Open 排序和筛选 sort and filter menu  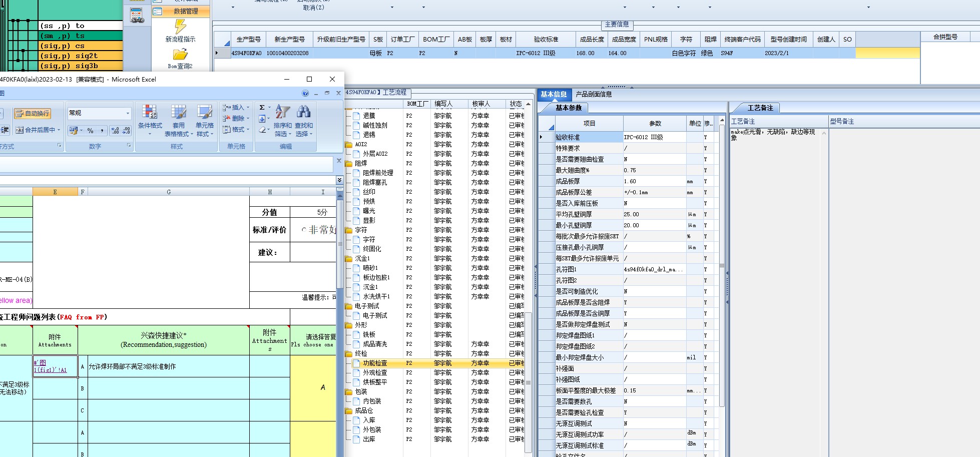click(283, 121)
